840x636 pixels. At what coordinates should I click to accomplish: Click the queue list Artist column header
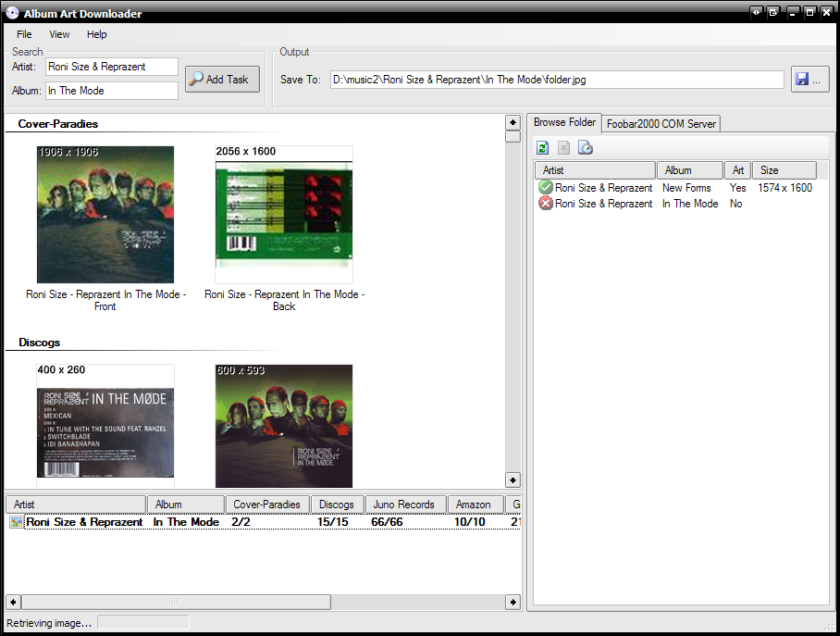tap(76, 505)
